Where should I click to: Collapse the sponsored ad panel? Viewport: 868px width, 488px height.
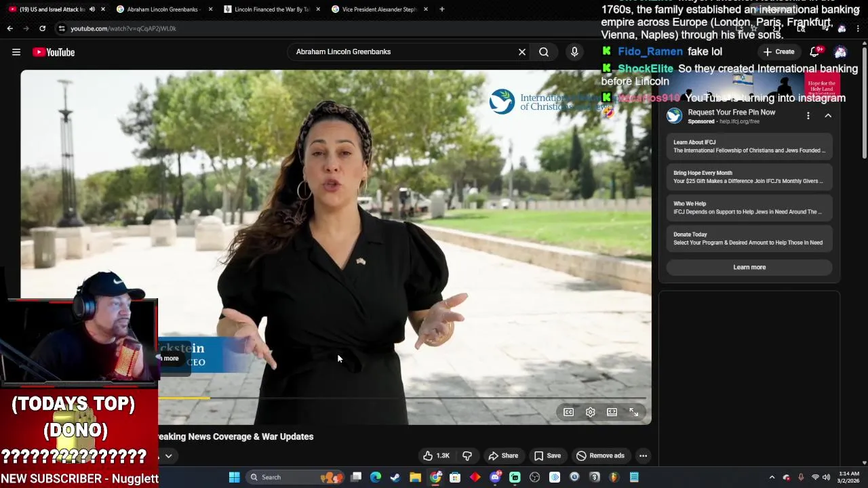[x=828, y=116]
